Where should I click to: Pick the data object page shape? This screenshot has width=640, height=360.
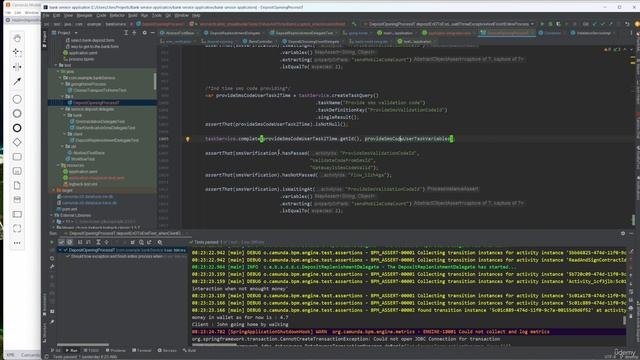(x=17, y=186)
